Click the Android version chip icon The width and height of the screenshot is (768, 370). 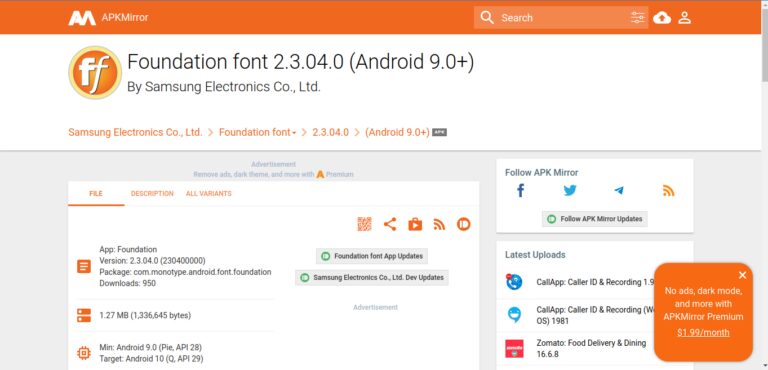point(84,353)
